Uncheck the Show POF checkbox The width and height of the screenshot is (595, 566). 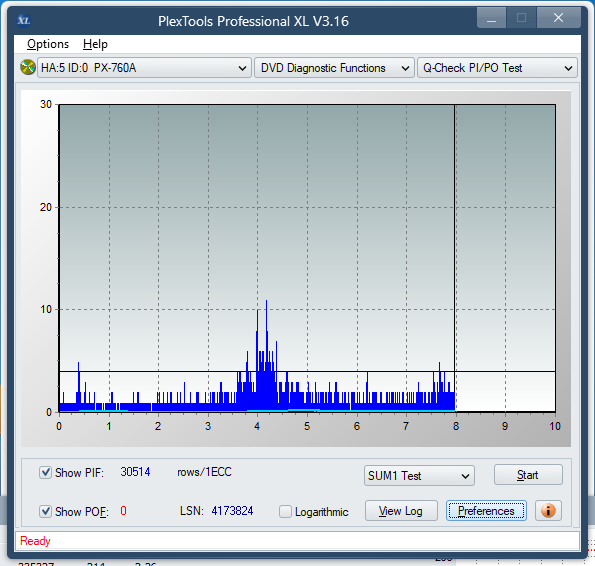[46, 511]
